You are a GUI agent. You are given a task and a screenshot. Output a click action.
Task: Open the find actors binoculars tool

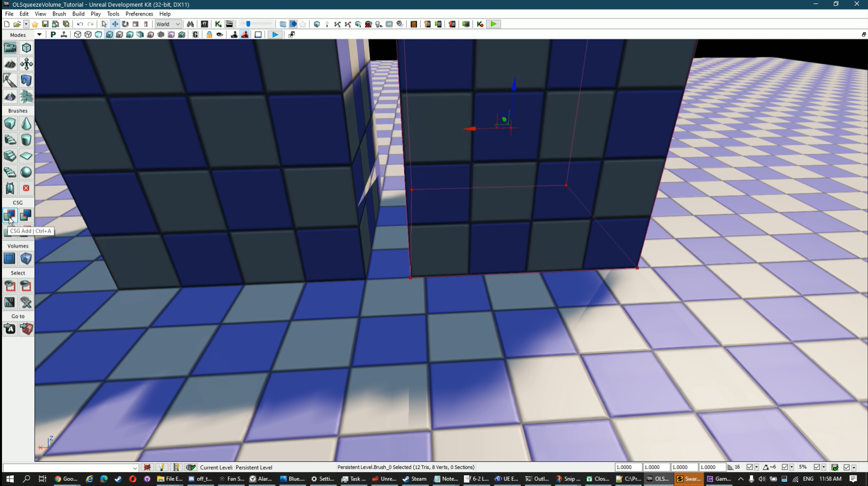(x=190, y=24)
